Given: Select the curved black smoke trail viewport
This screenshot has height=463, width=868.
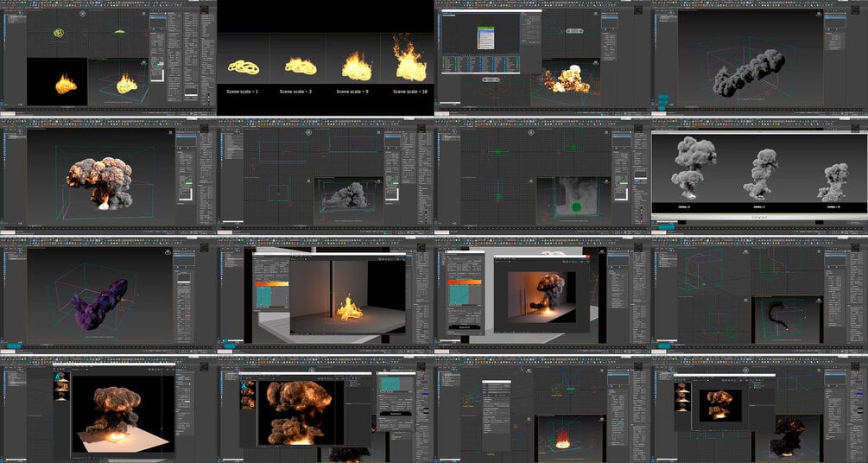Looking at the screenshot, I should [x=787, y=320].
